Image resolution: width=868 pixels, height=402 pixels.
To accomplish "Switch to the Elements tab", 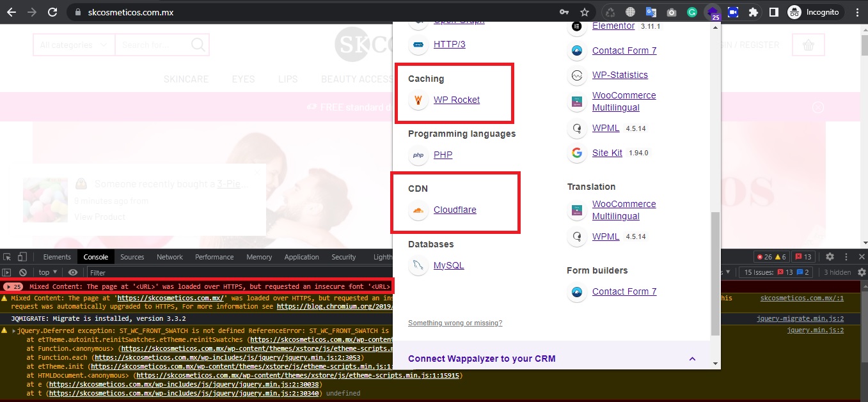I will [x=57, y=257].
